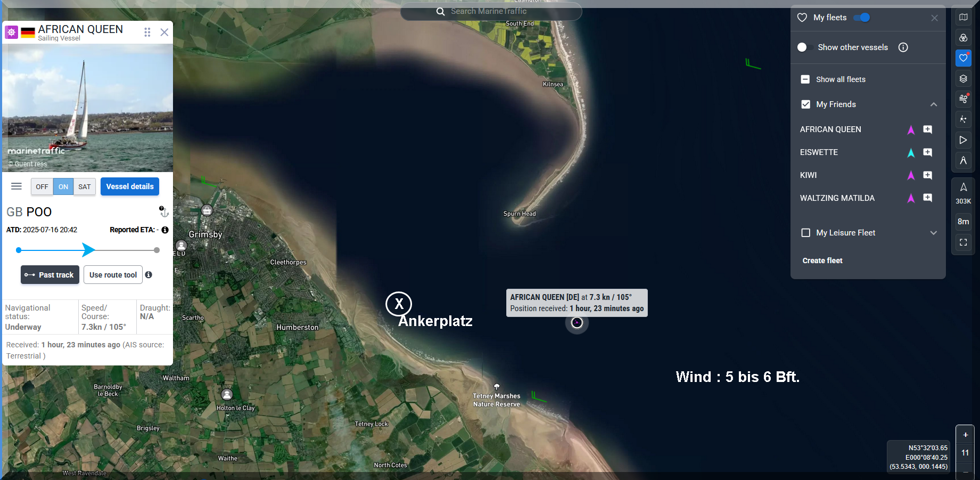Click the voyage progress arrow marker
Viewport: 980px width, 480px height.
tap(88, 250)
